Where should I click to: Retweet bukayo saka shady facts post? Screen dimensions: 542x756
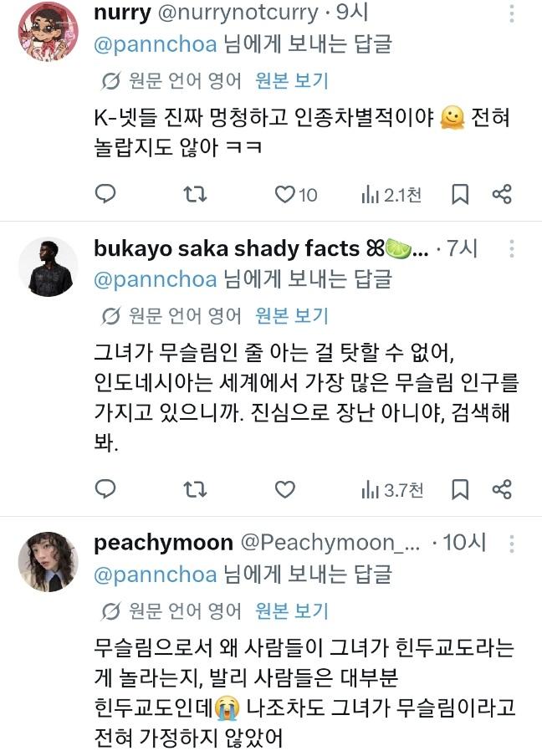click(x=195, y=489)
